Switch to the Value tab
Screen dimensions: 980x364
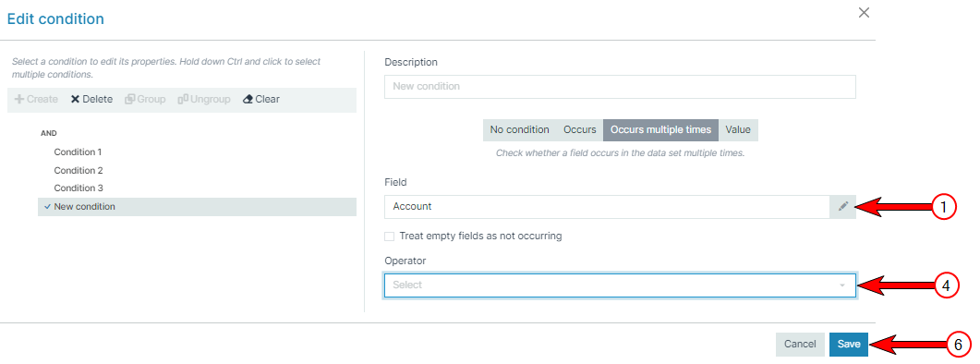point(738,130)
